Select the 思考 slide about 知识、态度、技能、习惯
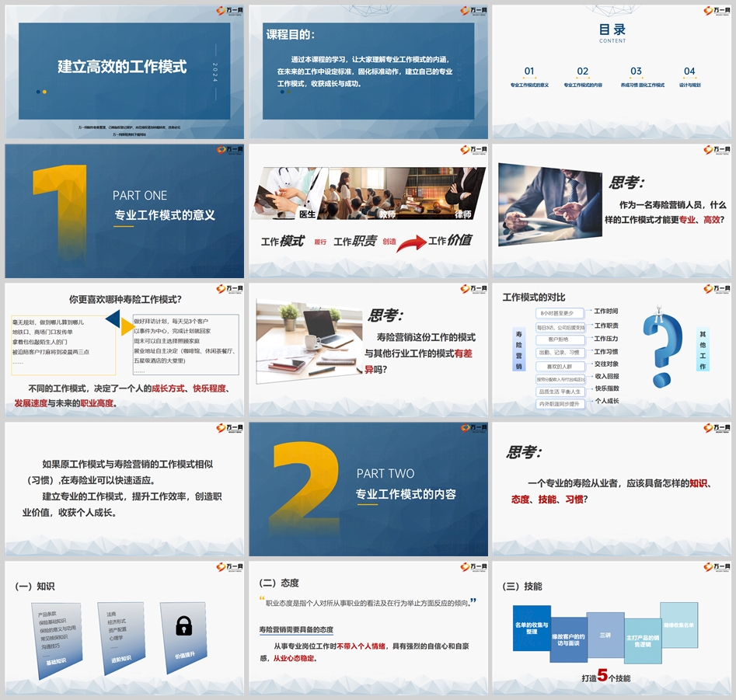 click(612, 489)
